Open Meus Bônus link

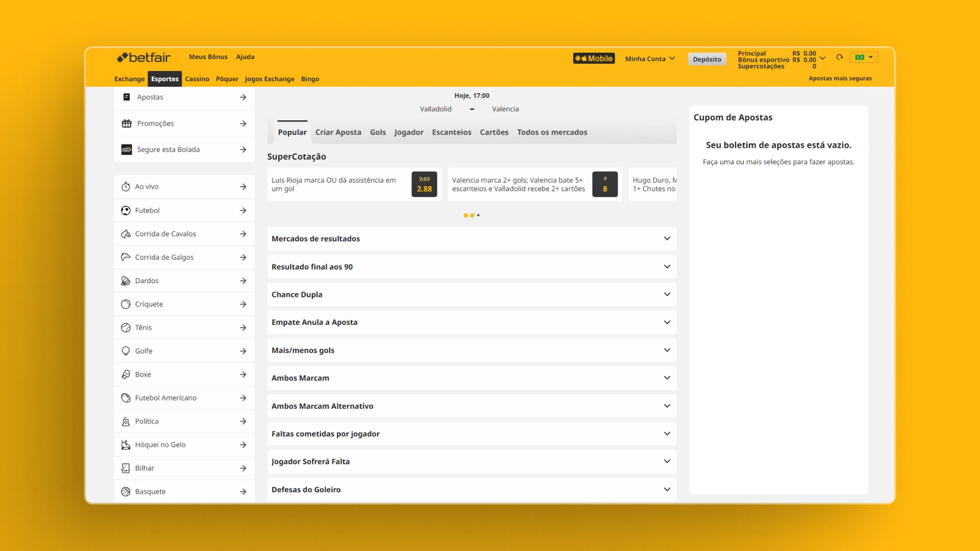click(208, 57)
